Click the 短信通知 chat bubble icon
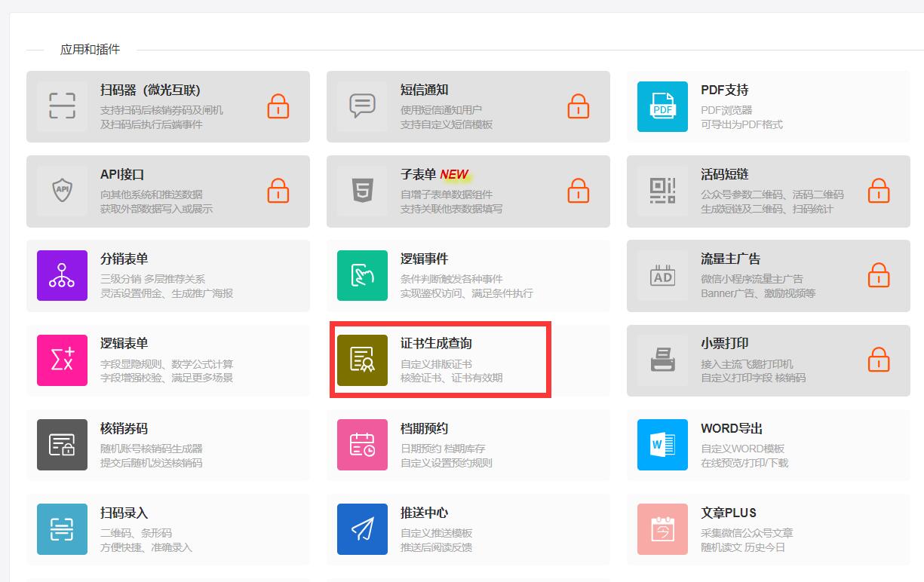The image size is (924, 582). point(362,106)
